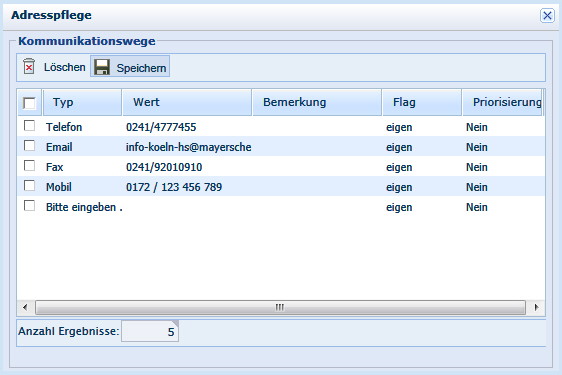Check the Email row checkbox
This screenshot has height=375, width=562.
point(29,146)
